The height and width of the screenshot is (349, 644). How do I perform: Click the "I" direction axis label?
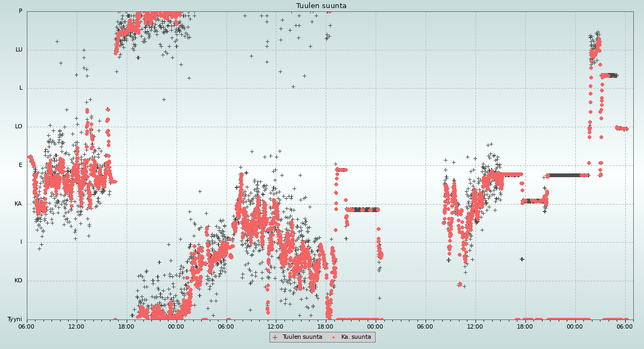coord(21,242)
